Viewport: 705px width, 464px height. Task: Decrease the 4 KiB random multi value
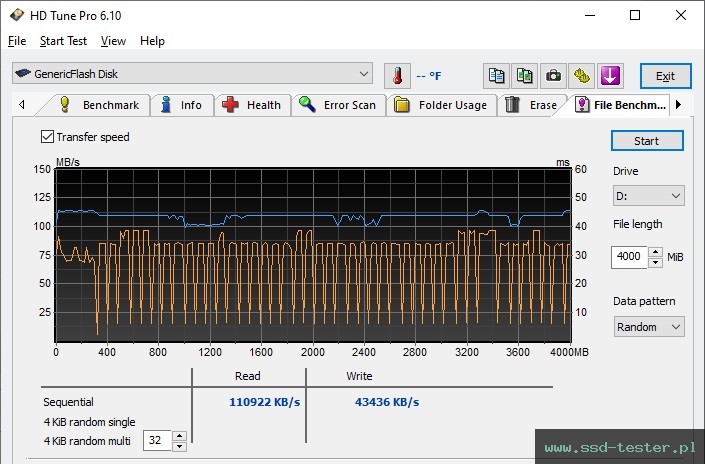[179, 445]
